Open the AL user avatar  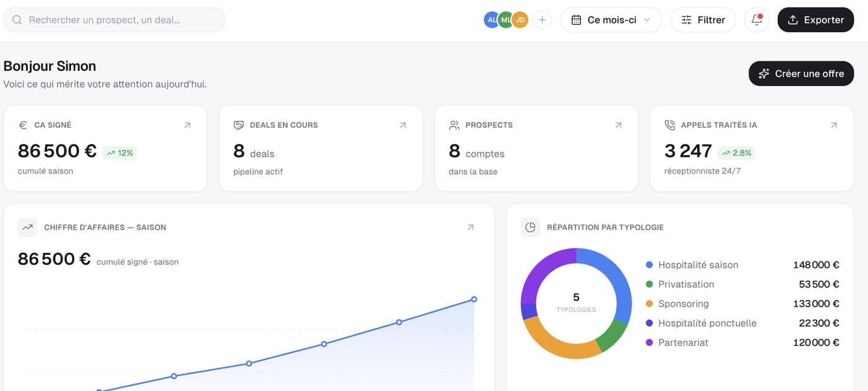[x=492, y=20]
